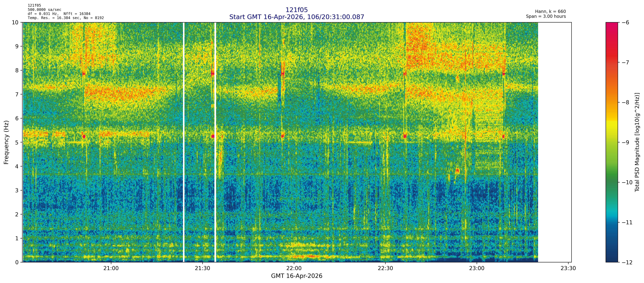Click the '500.0000 sa/sec' header text

tap(44, 10)
